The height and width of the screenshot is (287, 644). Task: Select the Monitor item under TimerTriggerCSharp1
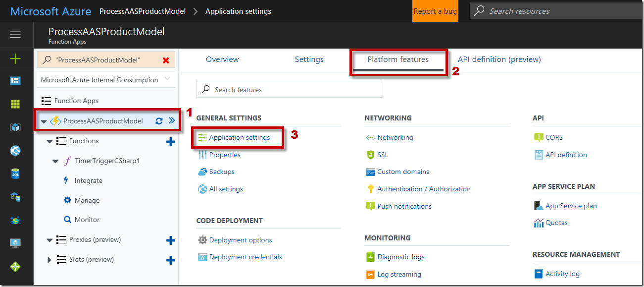pos(87,220)
